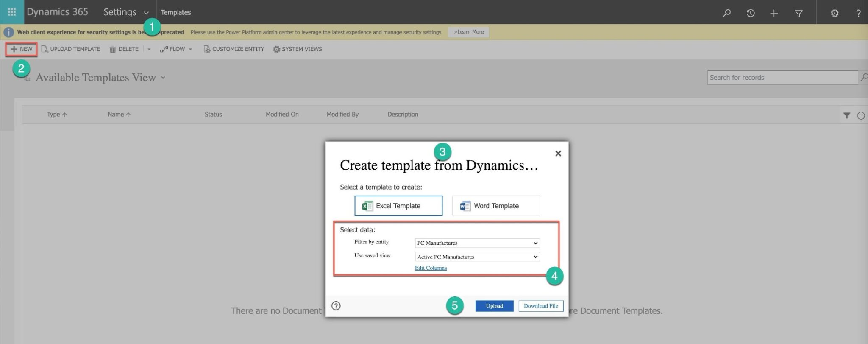
Task: Select the Word Template option
Action: 496,206
